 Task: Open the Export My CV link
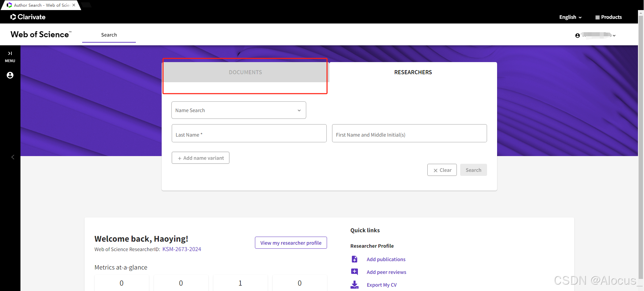click(382, 285)
